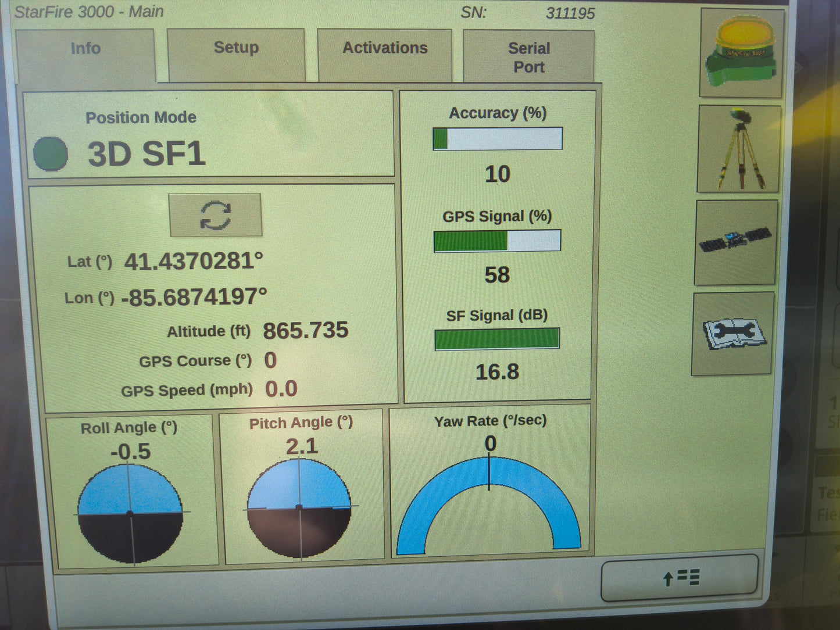Click the SF Signal strength bar

[496, 338]
